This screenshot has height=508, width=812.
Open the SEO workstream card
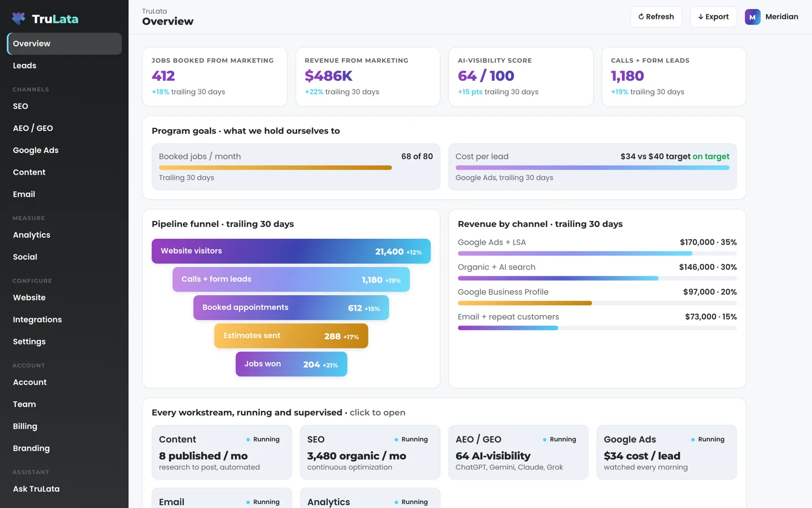pos(370,452)
